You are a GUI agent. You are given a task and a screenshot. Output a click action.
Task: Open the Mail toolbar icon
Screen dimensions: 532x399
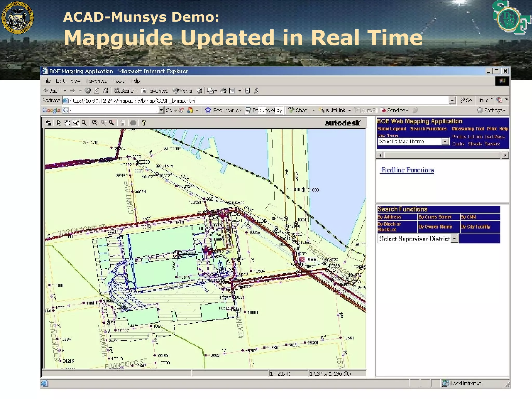coord(210,91)
